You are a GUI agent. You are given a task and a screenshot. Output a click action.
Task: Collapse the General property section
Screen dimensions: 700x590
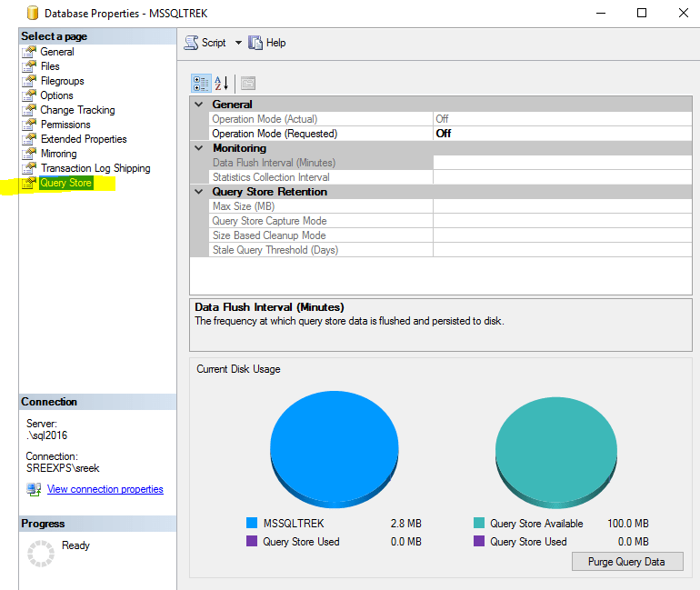click(x=199, y=105)
